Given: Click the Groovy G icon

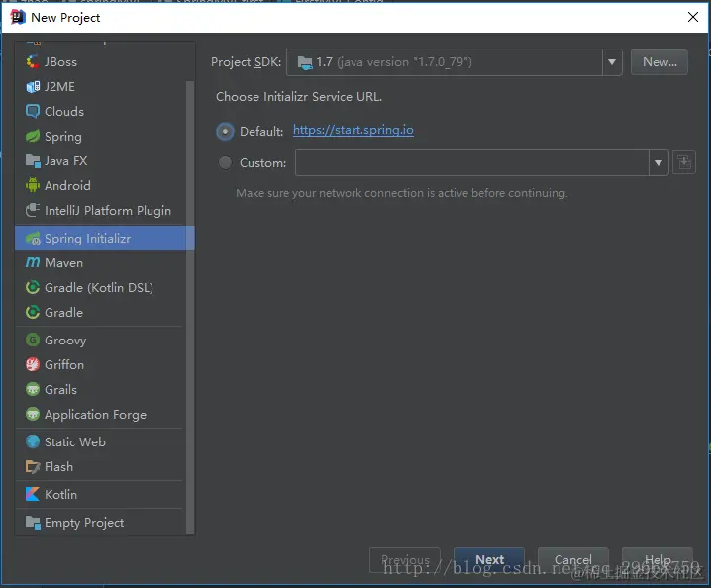Looking at the screenshot, I should [x=33, y=340].
